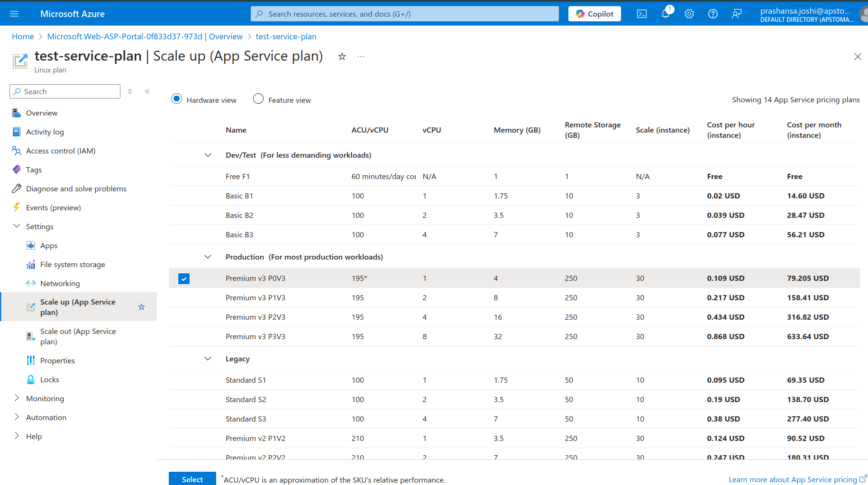Select the Standard S3 plan row
The image size is (868, 485).
point(514,419)
